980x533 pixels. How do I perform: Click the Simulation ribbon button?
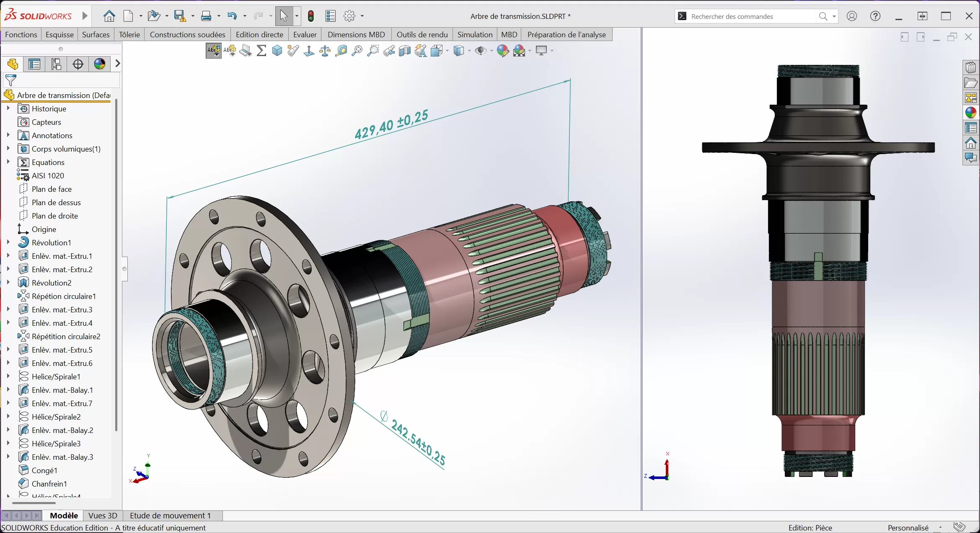pyautogui.click(x=475, y=34)
